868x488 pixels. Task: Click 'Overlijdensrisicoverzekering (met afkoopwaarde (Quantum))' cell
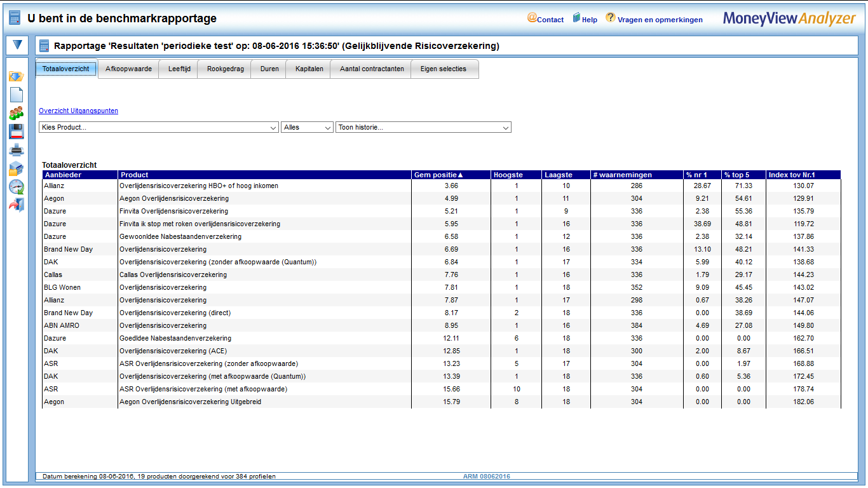click(x=265, y=376)
